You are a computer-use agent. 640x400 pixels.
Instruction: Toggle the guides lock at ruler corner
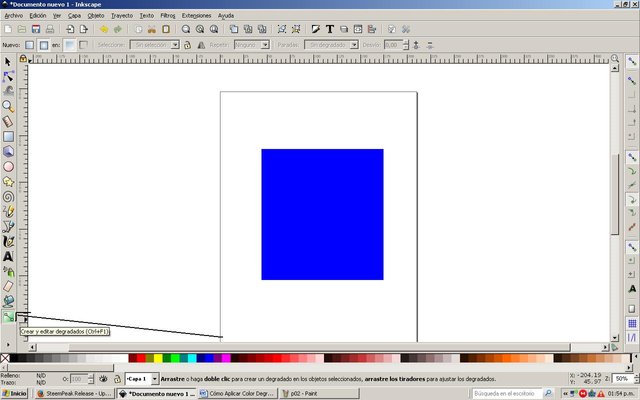click(x=23, y=59)
